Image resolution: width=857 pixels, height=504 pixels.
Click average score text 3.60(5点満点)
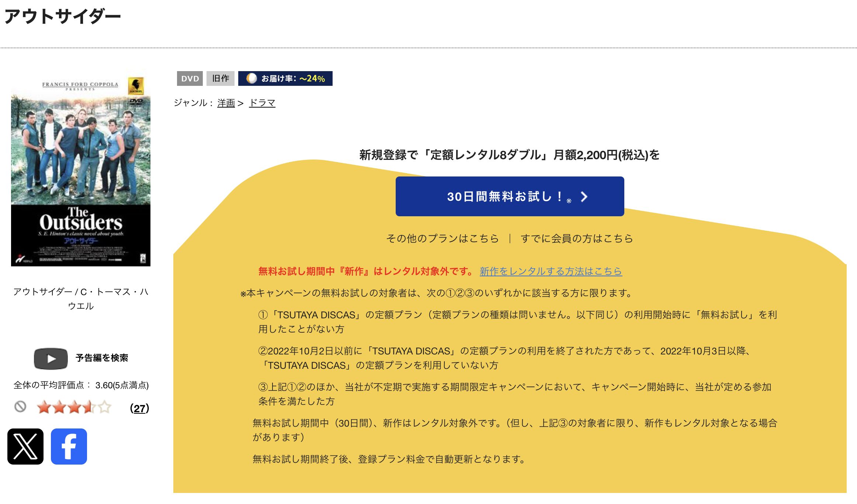[122, 385]
